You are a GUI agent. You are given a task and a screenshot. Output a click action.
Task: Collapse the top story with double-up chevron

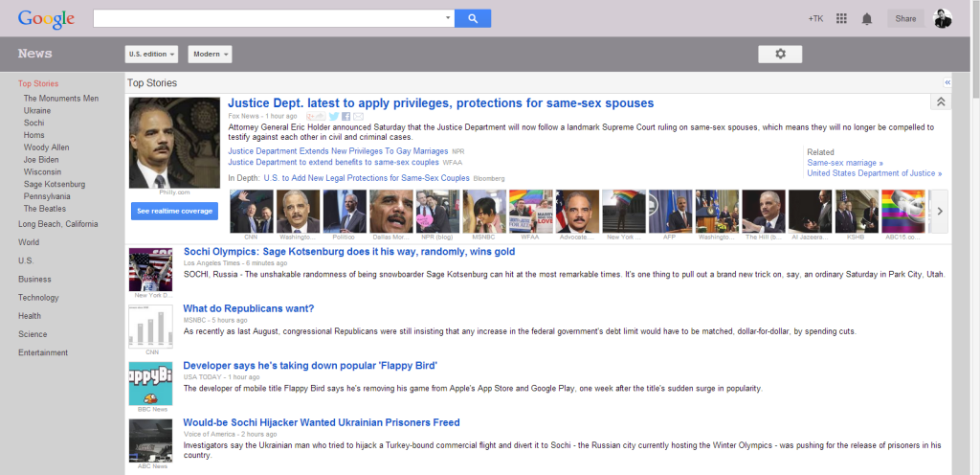click(x=941, y=102)
